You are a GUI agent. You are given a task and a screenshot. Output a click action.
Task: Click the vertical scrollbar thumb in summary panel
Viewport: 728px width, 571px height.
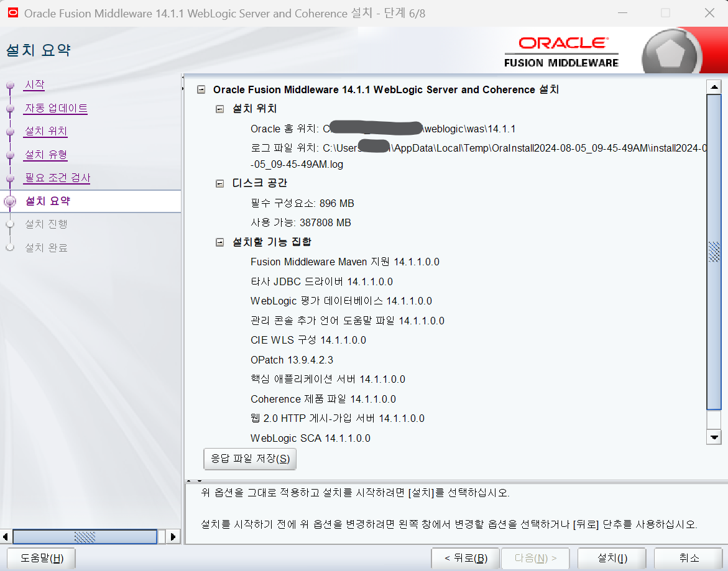[714, 252]
